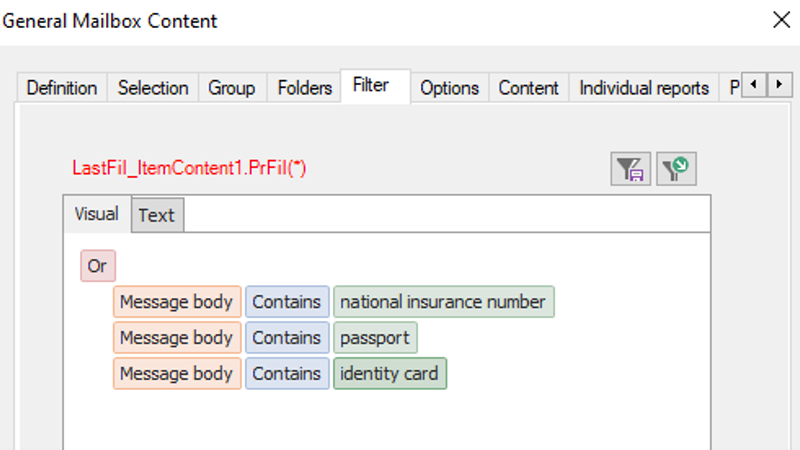Viewport: 800px width, 450px height.
Task: Click the Or operator block
Action: click(97, 266)
